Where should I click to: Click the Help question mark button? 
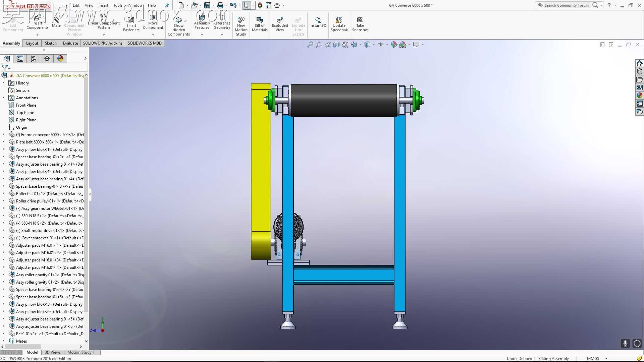click(609, 5)
